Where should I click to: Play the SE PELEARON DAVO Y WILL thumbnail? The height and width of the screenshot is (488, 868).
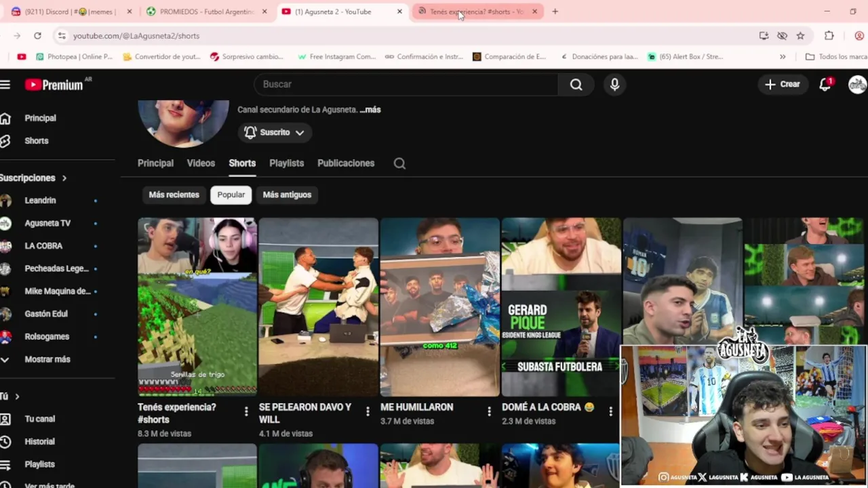click(x=319, y=306)
